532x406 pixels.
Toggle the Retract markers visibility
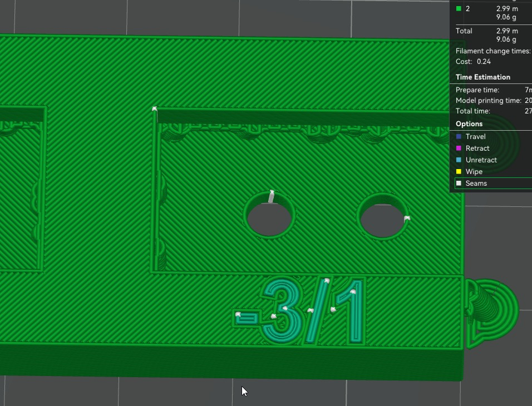pos(477,148)
